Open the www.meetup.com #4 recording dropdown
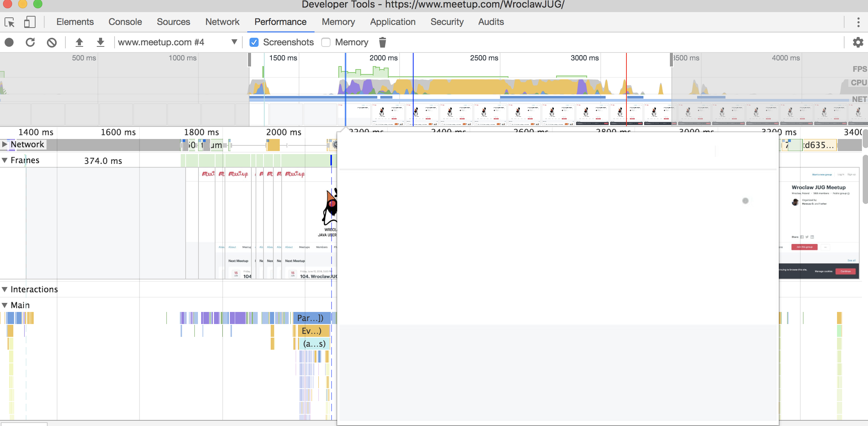 [x=234, y=42]
